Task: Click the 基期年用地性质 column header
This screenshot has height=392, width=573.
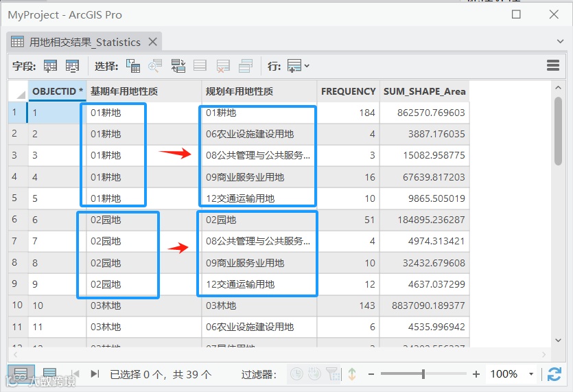Action: pyautogui.click(x=144, y=91)
